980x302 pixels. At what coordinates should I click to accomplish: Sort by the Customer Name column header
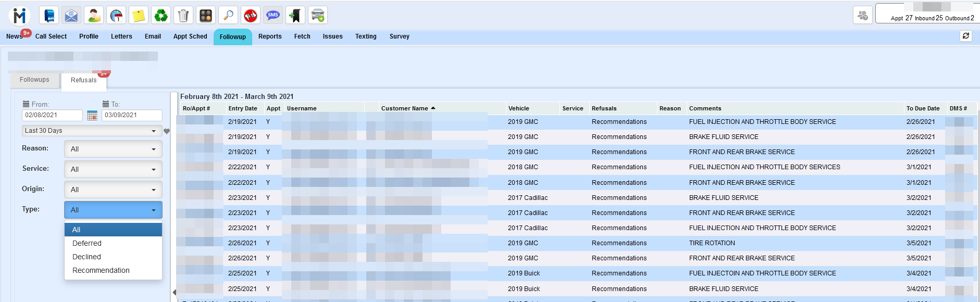tap(405, 109)
